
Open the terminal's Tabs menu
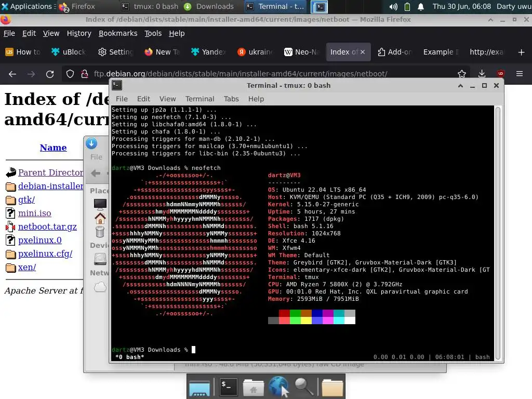(x=231, y=99)
